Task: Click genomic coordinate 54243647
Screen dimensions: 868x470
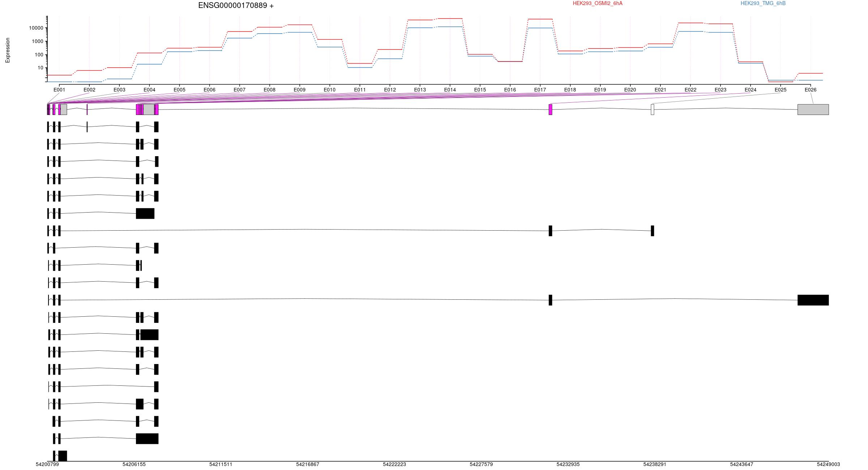Action: (742, 464)
